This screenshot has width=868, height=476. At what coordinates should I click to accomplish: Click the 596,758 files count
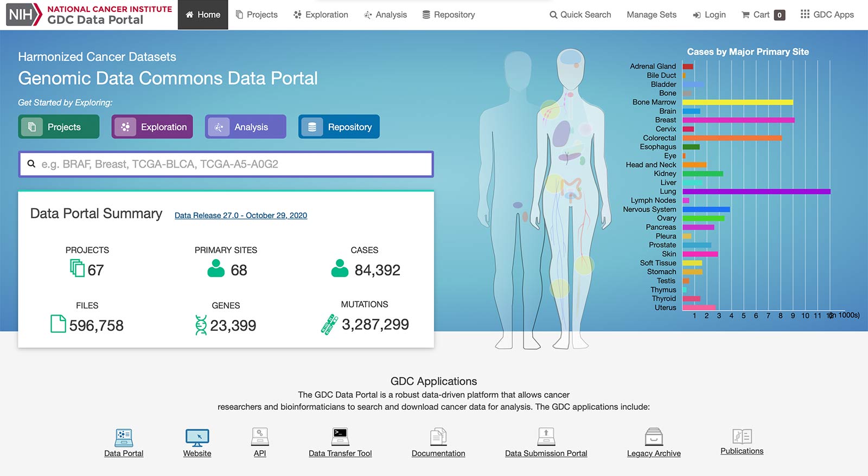tap(97, 325)
